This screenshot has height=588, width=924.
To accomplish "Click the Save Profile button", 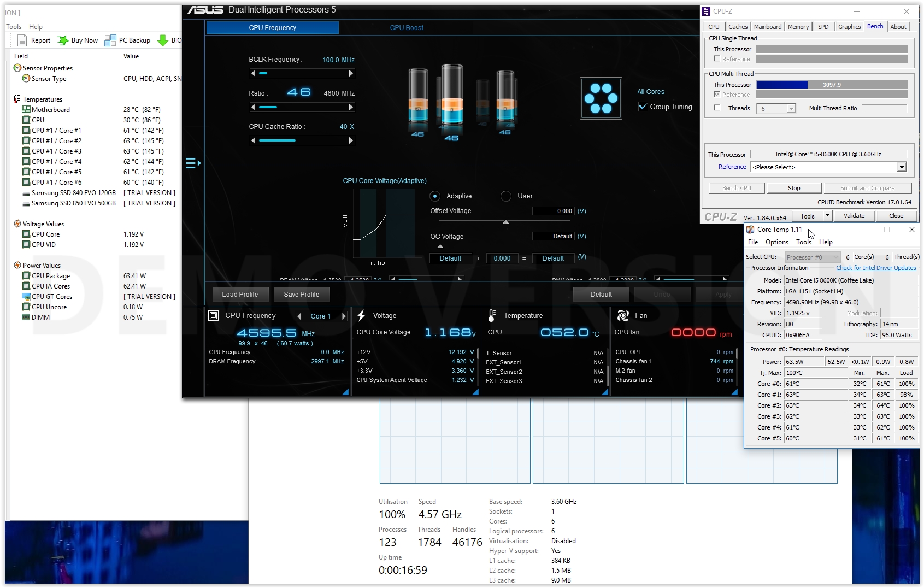I will pos(301,295).
